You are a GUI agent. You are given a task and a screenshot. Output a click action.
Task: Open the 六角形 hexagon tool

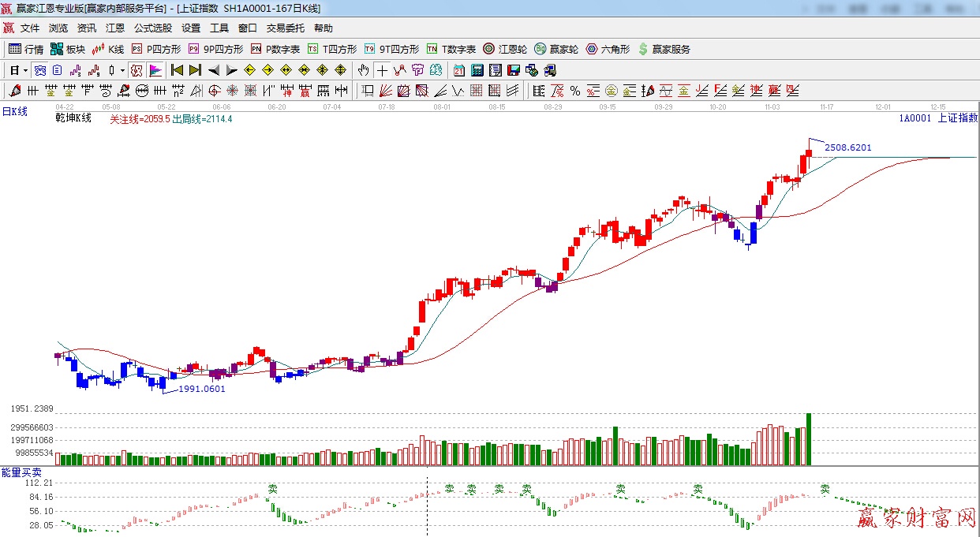[608, 49]
